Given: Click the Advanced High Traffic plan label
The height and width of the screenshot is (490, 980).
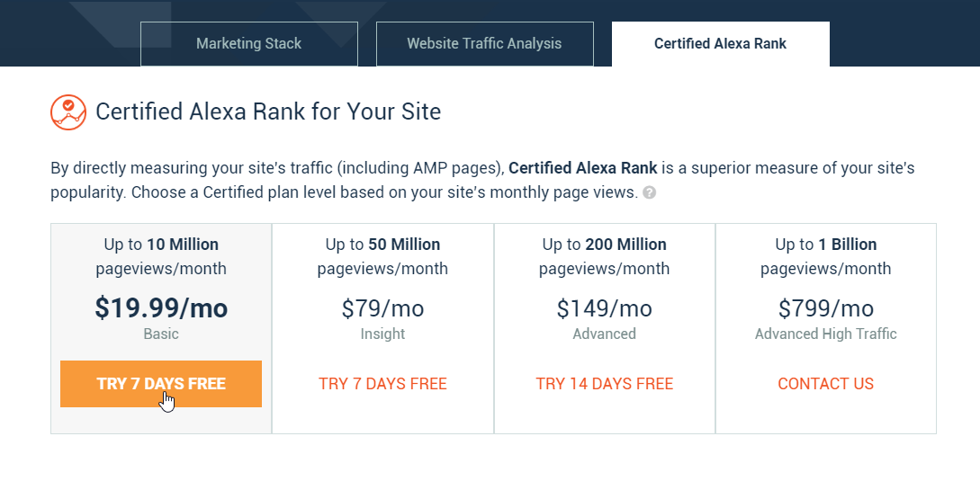Looking at the screenshot, I should (825, 334).
